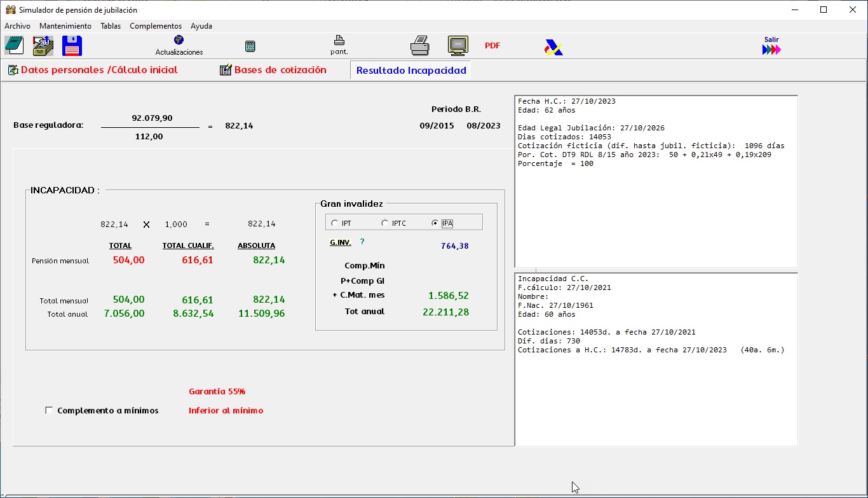This screenshot has height=498, width=868.
Task: Click total anual value 8.632,54
Action: 193,314
